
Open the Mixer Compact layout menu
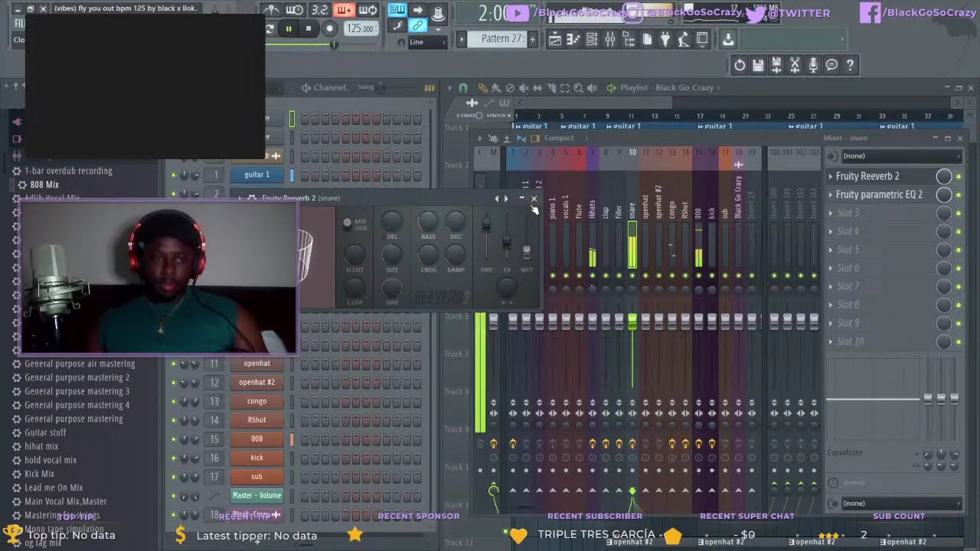point(559,139)
